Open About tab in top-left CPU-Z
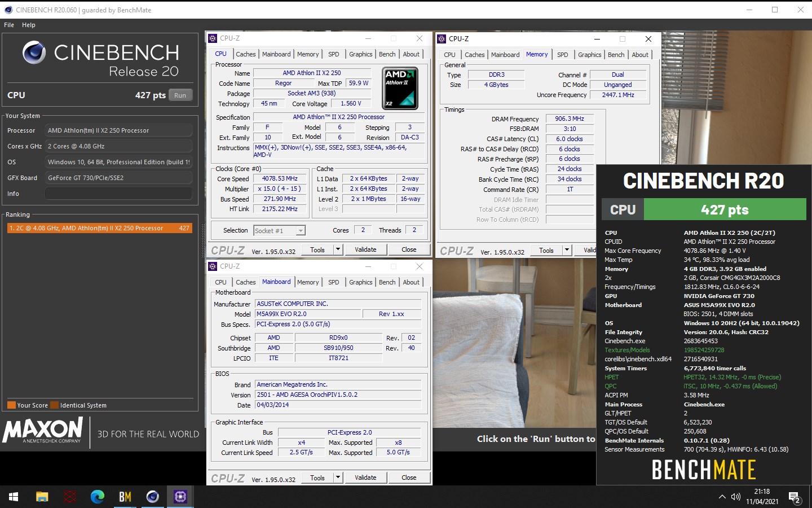Viewport: 812px width, 508px height. (411, 54)
